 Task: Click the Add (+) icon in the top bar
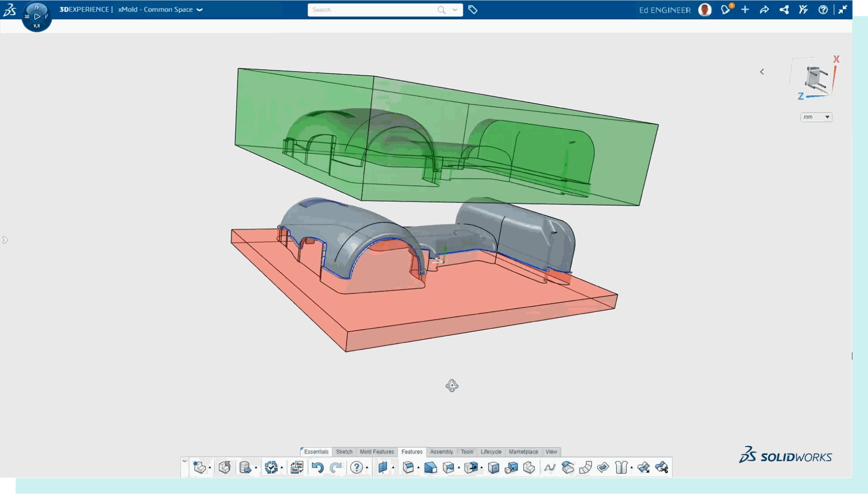point(745,9)
